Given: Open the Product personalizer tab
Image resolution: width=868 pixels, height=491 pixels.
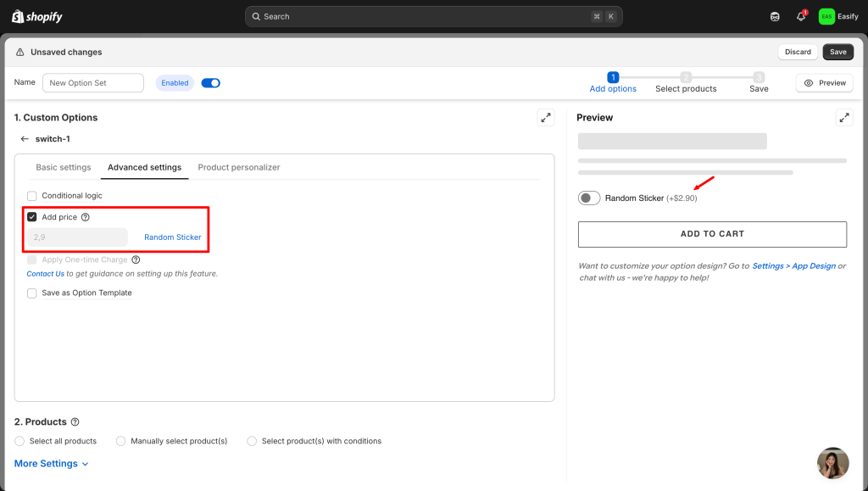Looking at the screenshot, I should (x=239, y=168).
